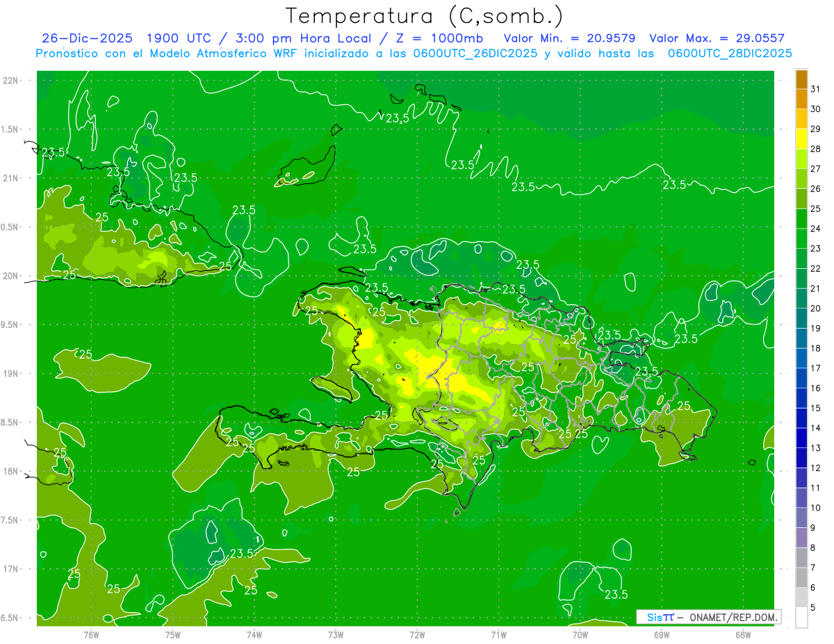Click the gray legend swatch between 6 and 7
The width and height of the screenshot is (834, 644).
point(801,578)
